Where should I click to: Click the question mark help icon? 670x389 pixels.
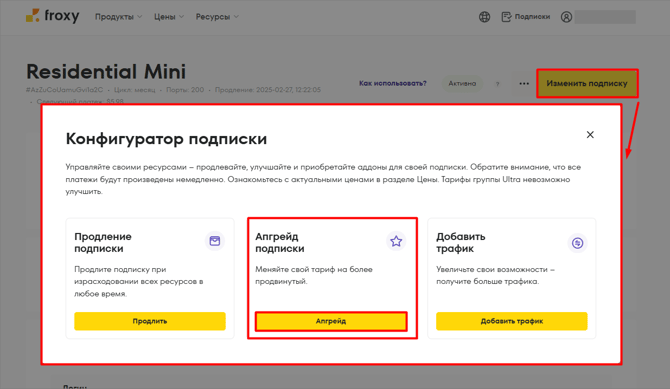(497, 84)
